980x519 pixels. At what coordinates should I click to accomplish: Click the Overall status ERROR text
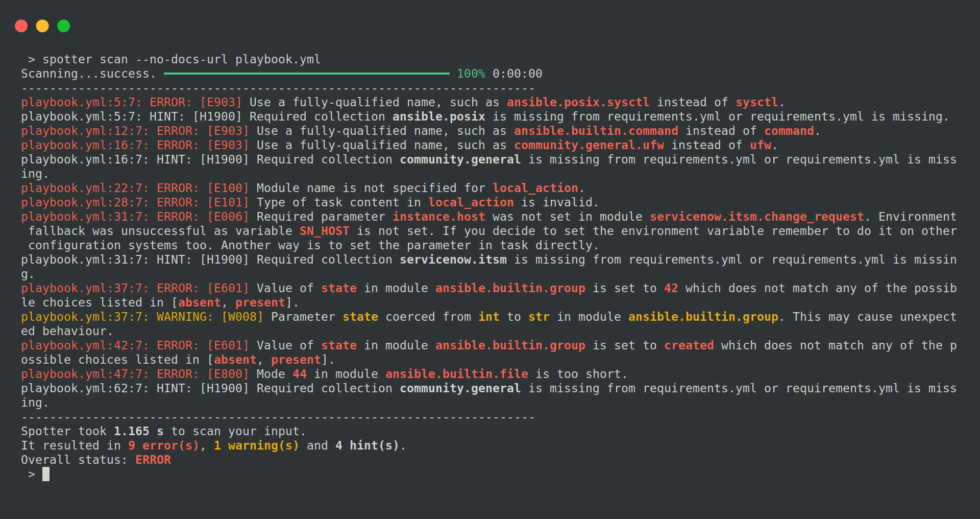coord(153,460)
